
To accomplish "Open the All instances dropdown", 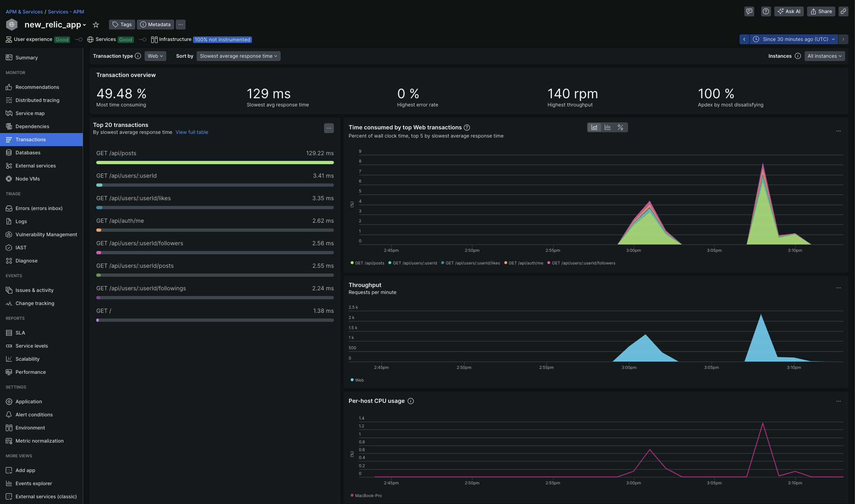I will (x=824, y=56).
